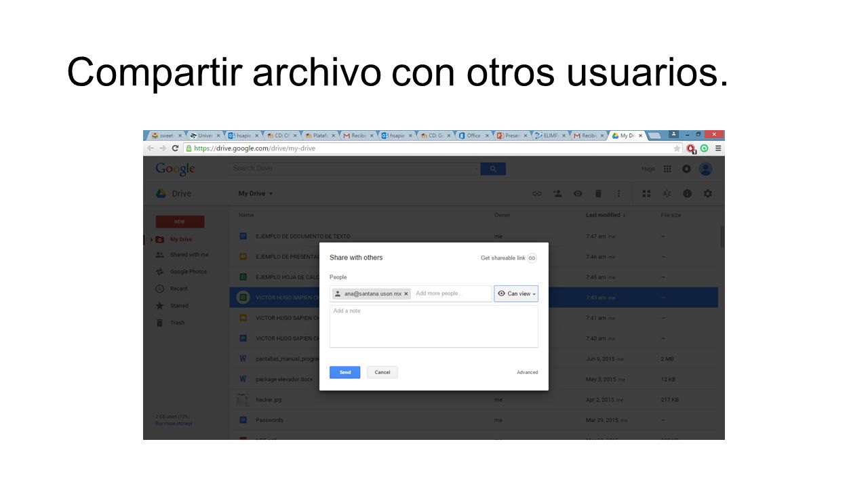Click the file list scrollbar
Screen dimensions: 868x488
coord(722,237)
